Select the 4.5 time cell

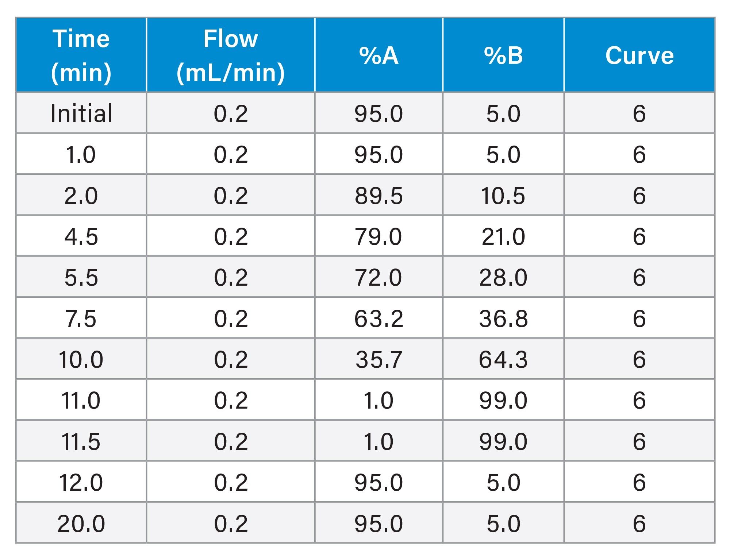click(x=81, y=236)
